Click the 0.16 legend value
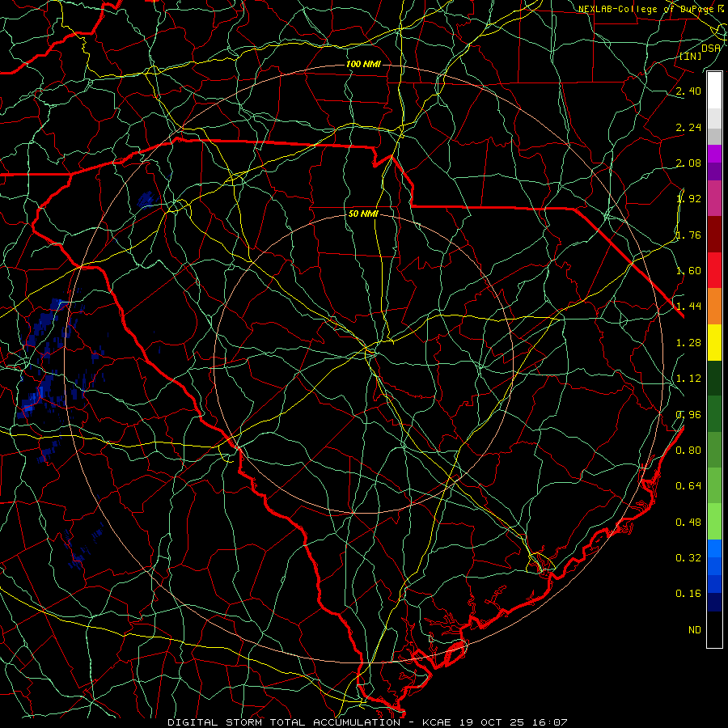This screenshot has height=728, width=728. (688, 594)
